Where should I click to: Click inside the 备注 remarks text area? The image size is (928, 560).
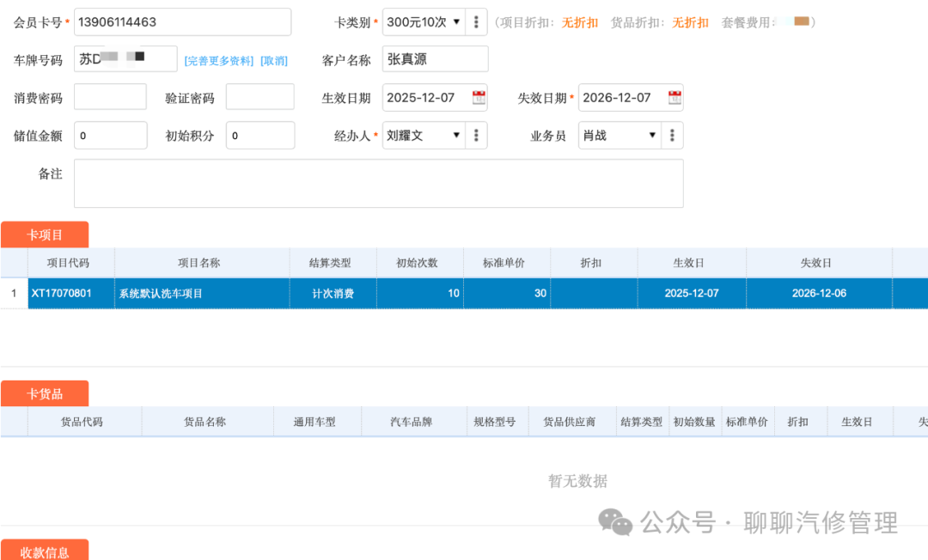coord(378,183)
